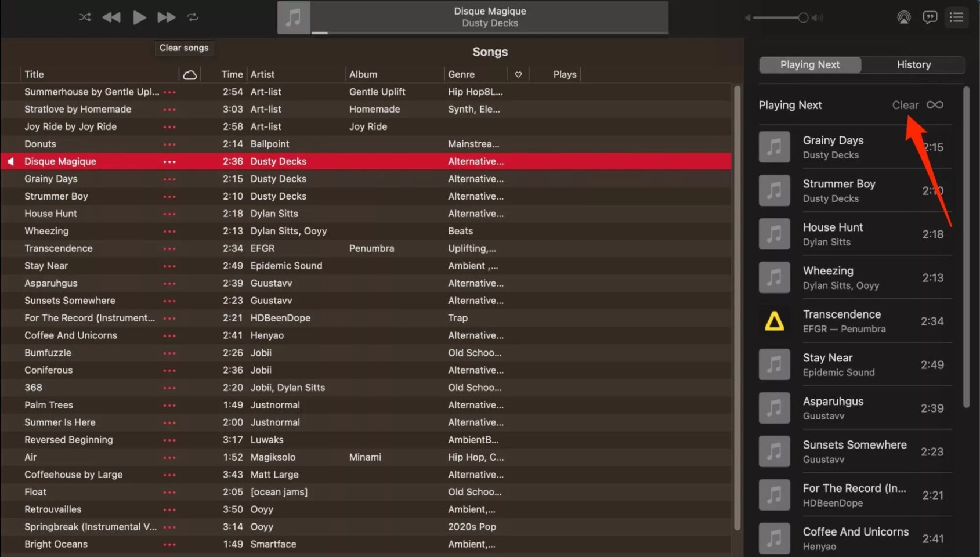Toggle the Playing Next queue list icon
Viewport: 980px width, 557px height.
pyautogui.click(x=956, y=17)
